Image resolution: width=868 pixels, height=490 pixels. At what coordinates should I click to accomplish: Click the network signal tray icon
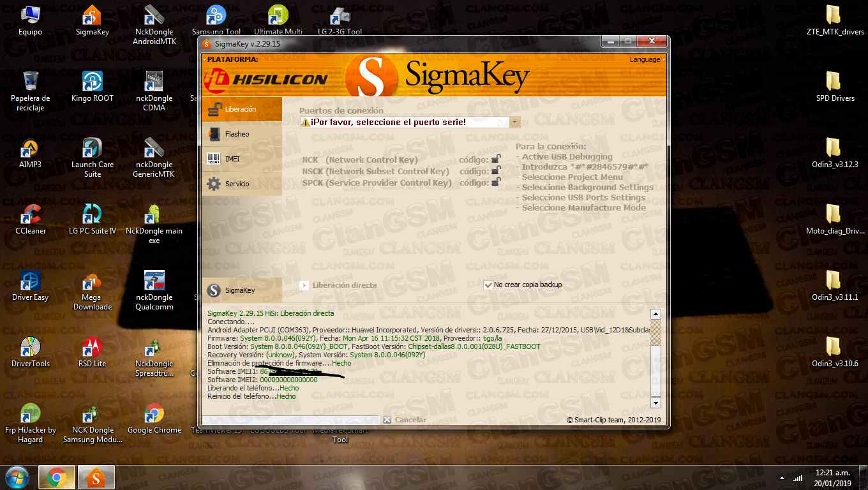[798, 478]
